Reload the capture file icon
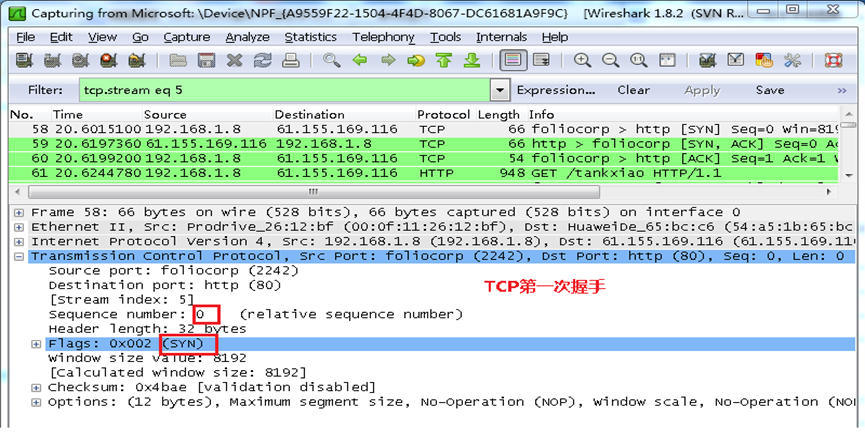Viewport: 865px width, 434px height. coord(263,60)
